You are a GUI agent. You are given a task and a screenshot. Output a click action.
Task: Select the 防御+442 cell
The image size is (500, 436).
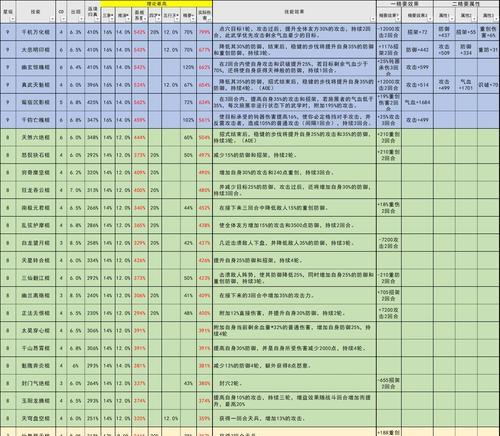(x=417, y=50)
